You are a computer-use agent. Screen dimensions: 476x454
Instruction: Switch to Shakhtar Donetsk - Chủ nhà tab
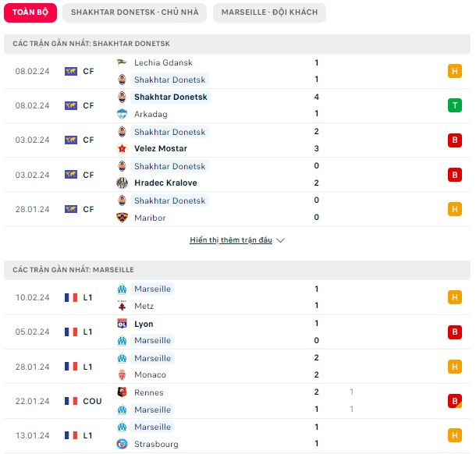click(134, 12)
